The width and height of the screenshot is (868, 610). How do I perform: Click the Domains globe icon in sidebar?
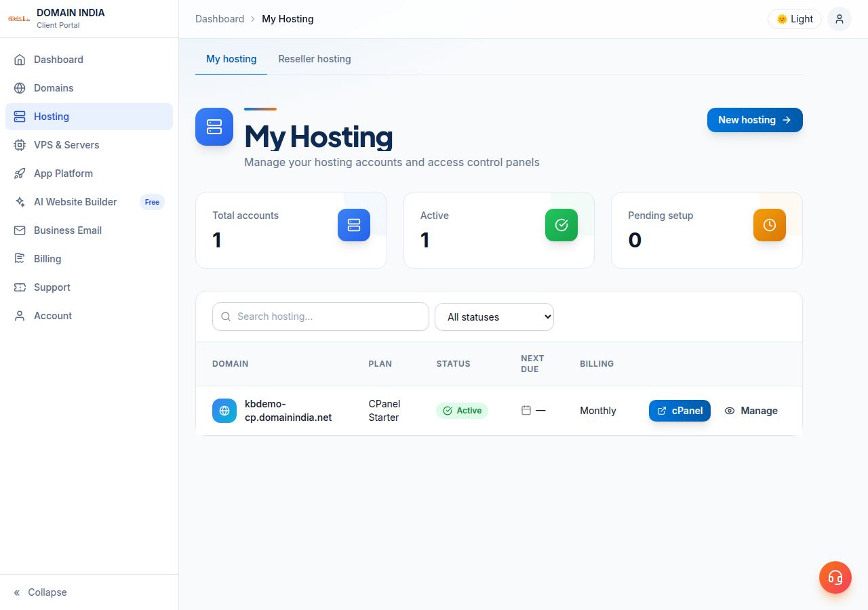tap(20, 88)
